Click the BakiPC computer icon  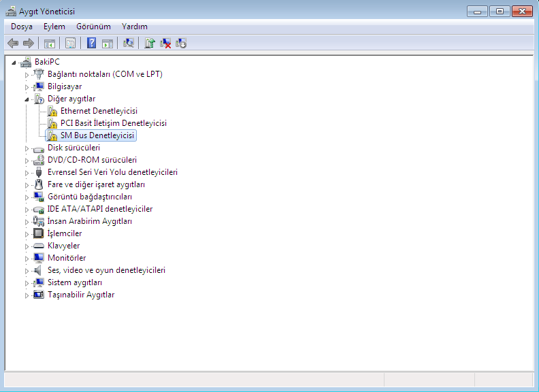26,62
